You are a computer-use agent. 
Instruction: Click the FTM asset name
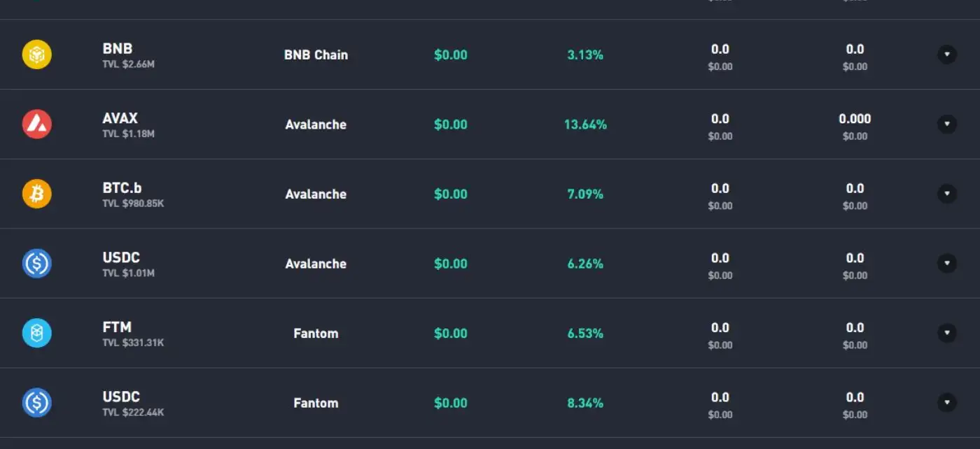[117, 327]
